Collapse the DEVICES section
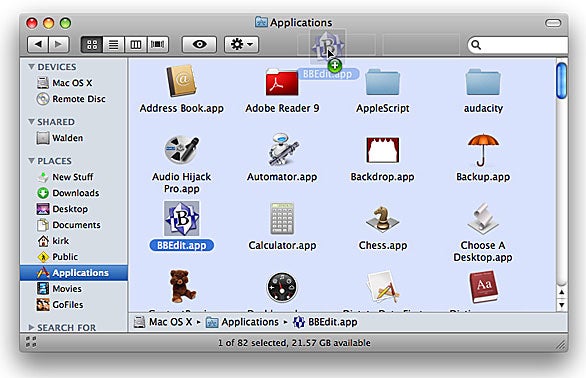 31,67
